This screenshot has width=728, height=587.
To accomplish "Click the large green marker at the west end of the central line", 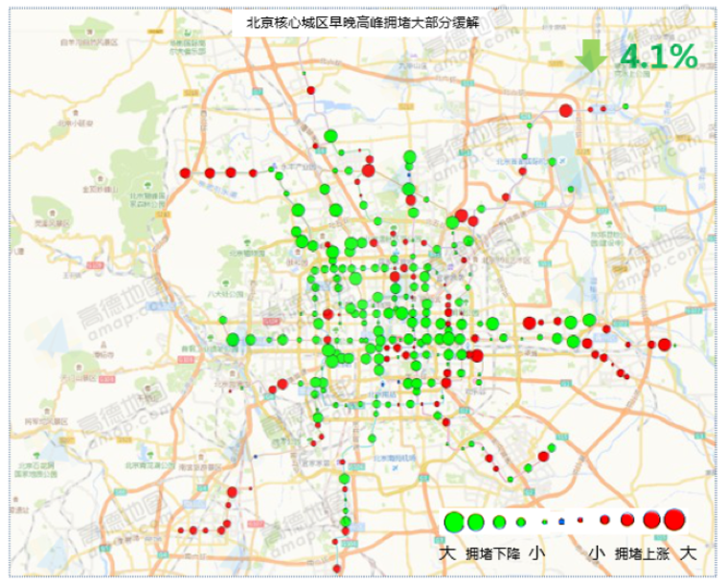I will click(233, 339).
